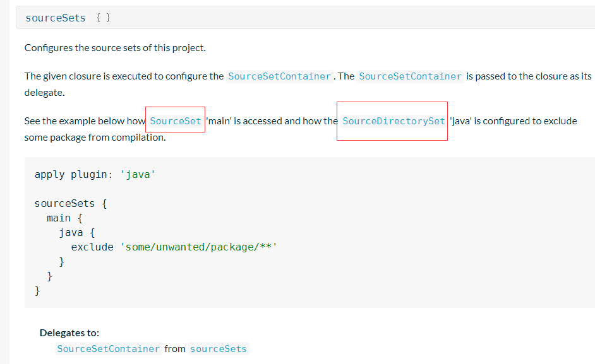This screenshot has height=364, width=595.
Task: Open the SourceSetContainer link after 'configure the'
Action: [279, 76]
